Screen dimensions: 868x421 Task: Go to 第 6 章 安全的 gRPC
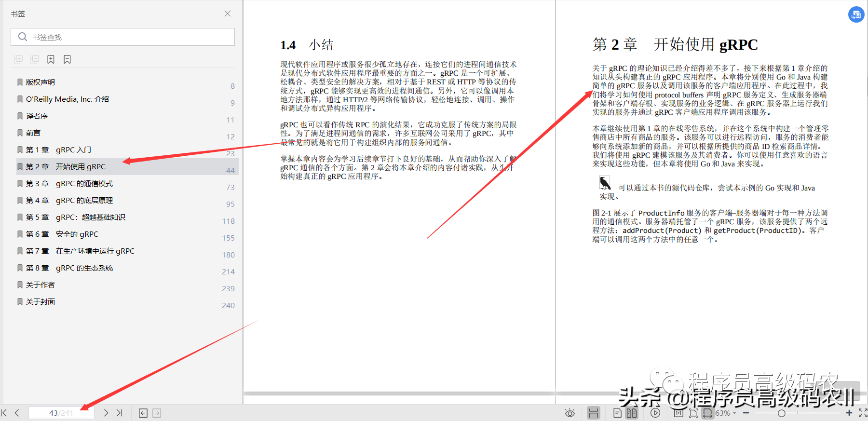click(x=62, y=234)
